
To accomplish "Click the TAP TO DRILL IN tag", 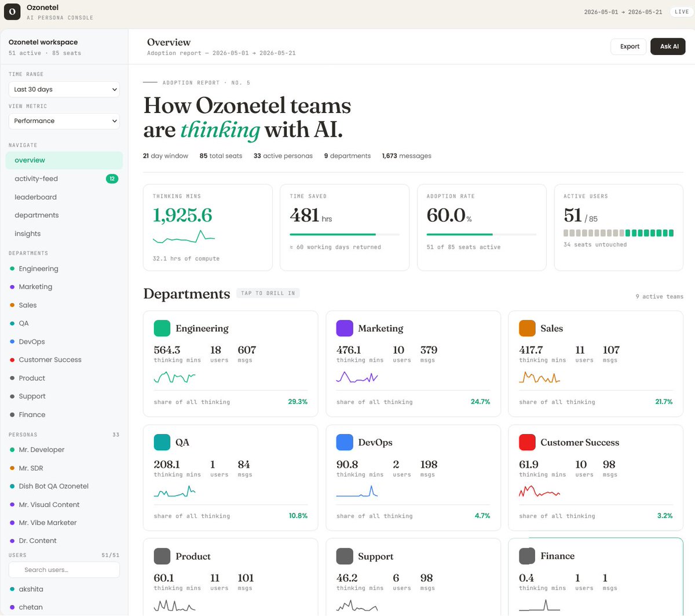I will coord(268,293).
